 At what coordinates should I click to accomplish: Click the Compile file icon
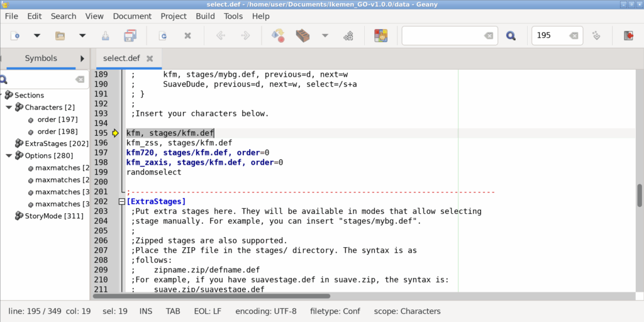point(278,36)
